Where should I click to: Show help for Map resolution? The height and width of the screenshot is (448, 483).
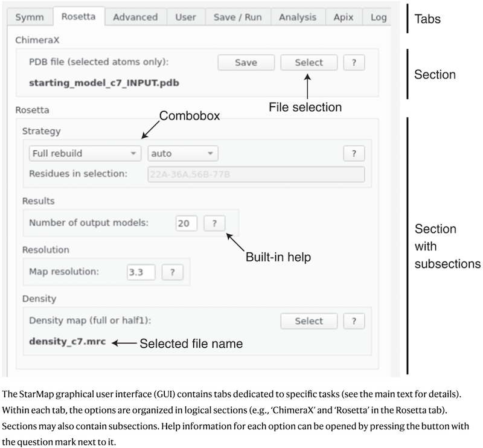click(x=173, y=272)
